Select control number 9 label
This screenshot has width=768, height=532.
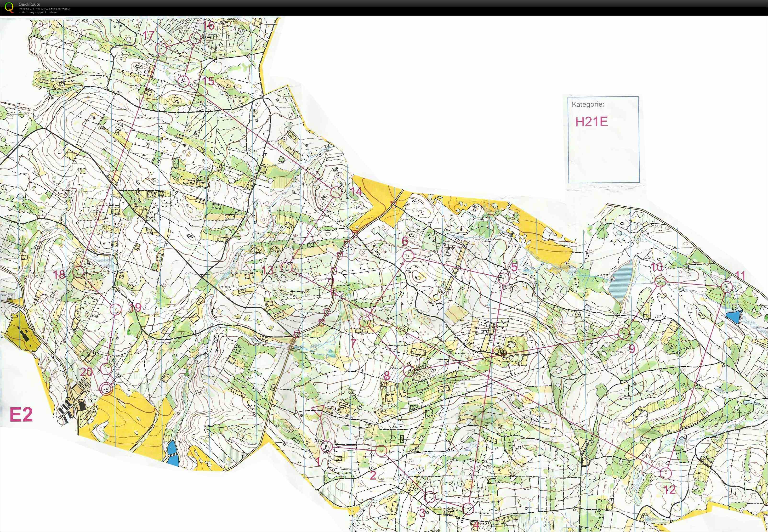click(x=632, y=349)
